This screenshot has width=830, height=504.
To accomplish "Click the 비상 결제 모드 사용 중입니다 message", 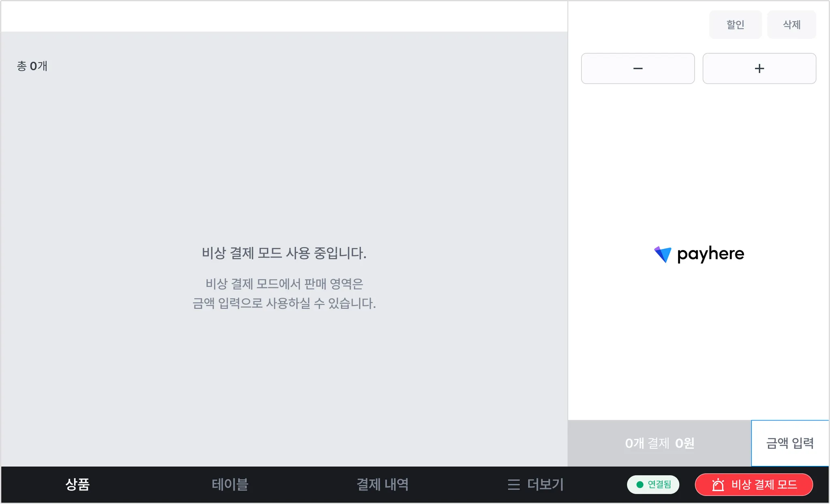I will point(284,253).
